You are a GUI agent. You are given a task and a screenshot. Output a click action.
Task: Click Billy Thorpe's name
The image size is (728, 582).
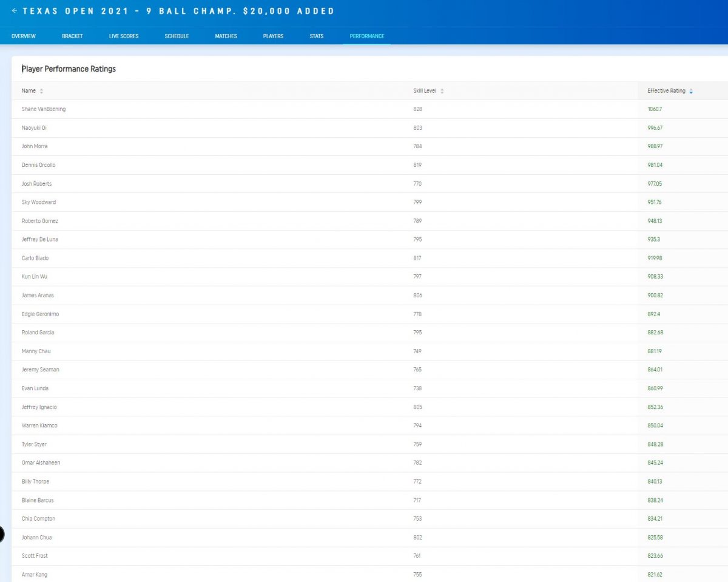(36, 481)
